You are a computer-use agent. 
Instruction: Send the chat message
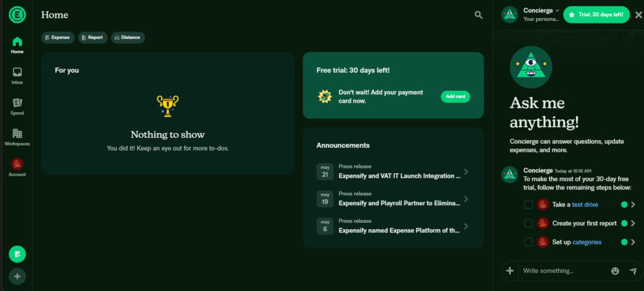[633, 271]
